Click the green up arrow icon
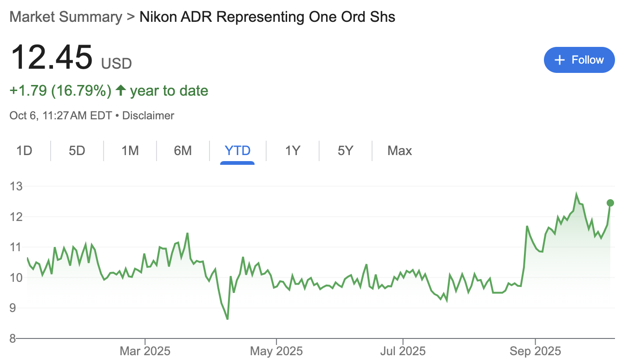628x364 pixels. pos(121,90)
